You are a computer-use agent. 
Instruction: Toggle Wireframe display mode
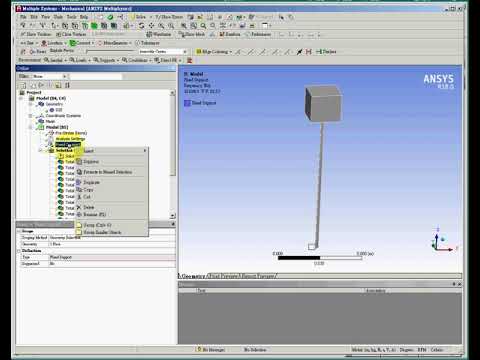(x=159, y=34)
